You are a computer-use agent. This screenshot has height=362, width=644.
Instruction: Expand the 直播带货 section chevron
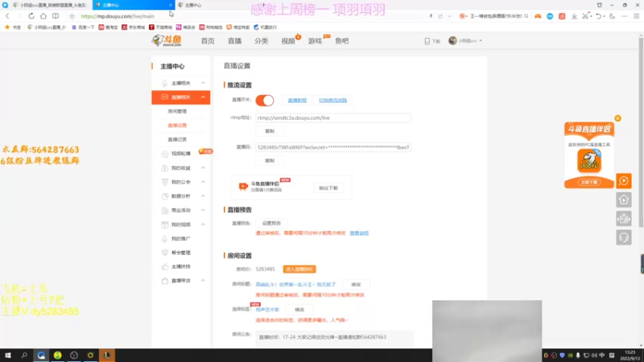[203, 280]
